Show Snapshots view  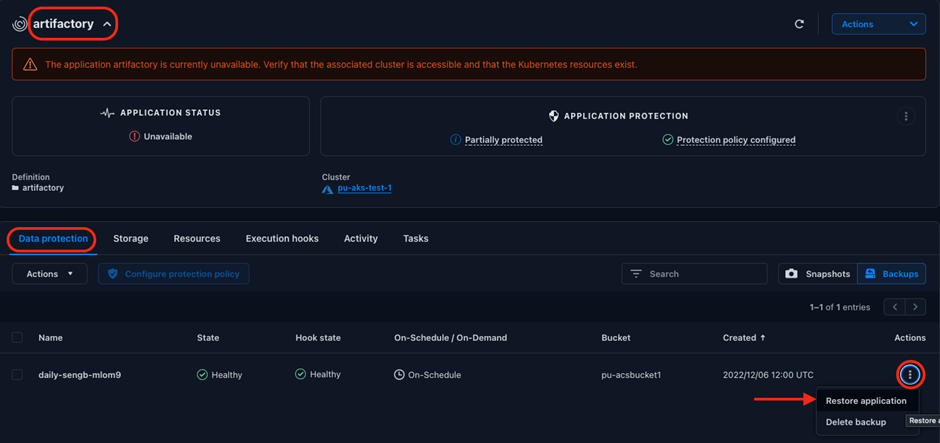(818, 273)
